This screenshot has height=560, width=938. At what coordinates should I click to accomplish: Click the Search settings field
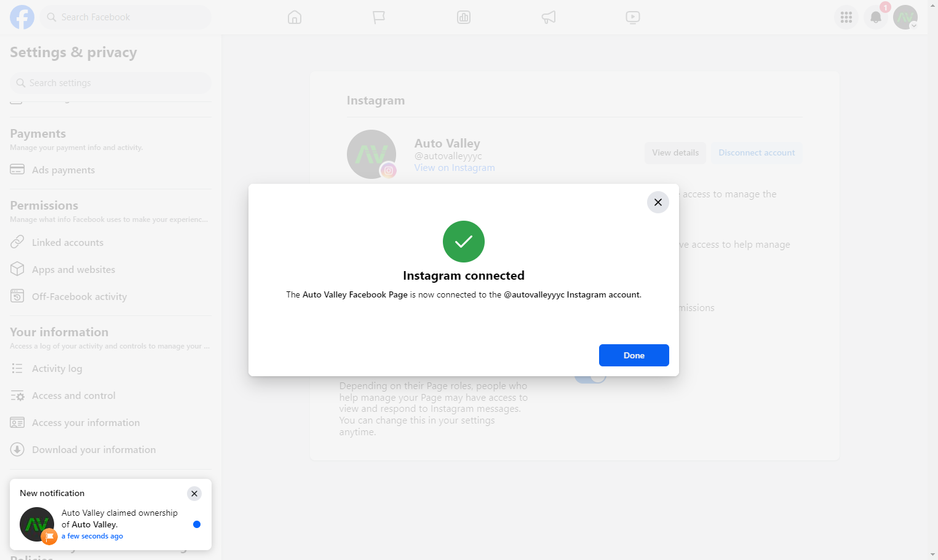click(111, 83)
